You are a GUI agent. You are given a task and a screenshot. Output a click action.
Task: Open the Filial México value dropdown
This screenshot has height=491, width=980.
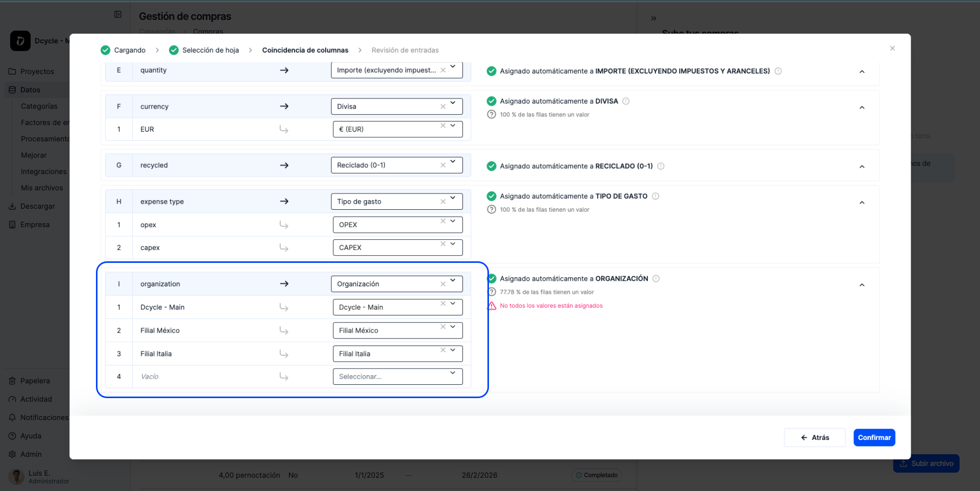(453, 327)
